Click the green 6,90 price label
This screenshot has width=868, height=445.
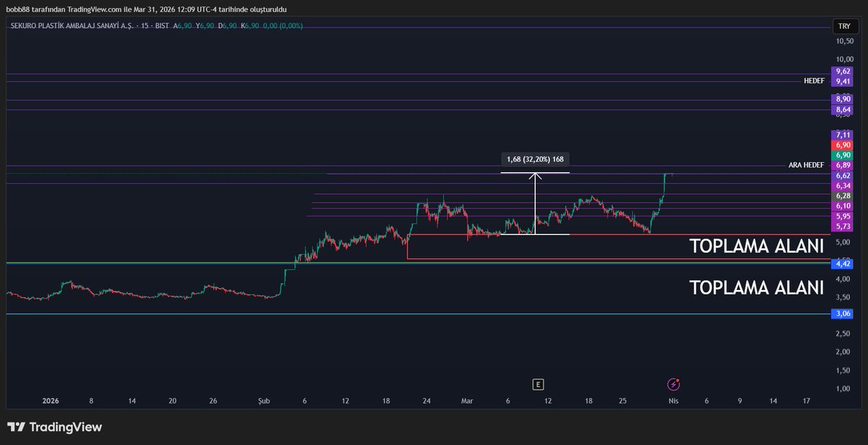pyautogui.click(x=843, y=155)
